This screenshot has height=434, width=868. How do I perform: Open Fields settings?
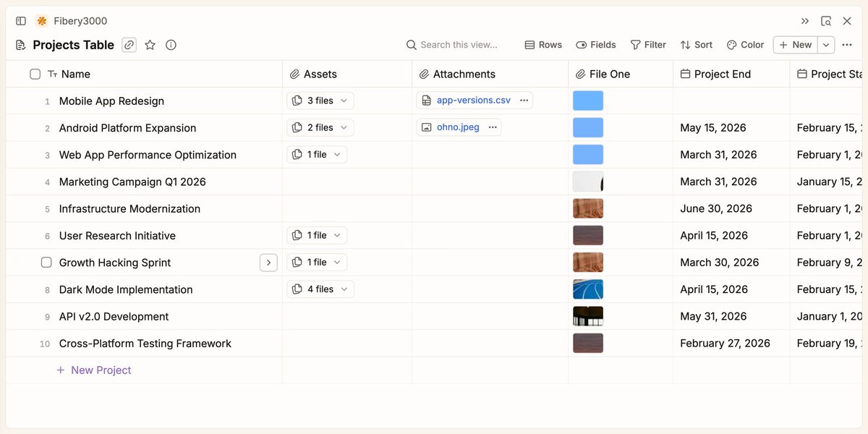tap(596, 45)
